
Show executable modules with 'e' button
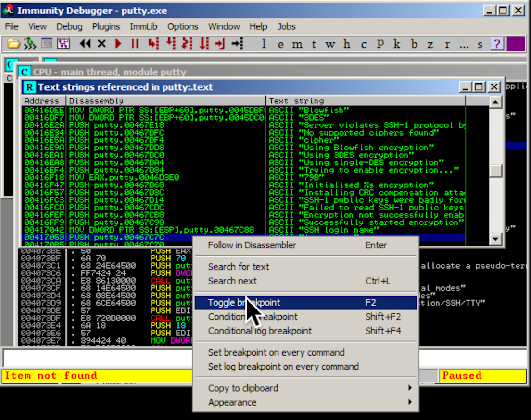click(280, 44)
